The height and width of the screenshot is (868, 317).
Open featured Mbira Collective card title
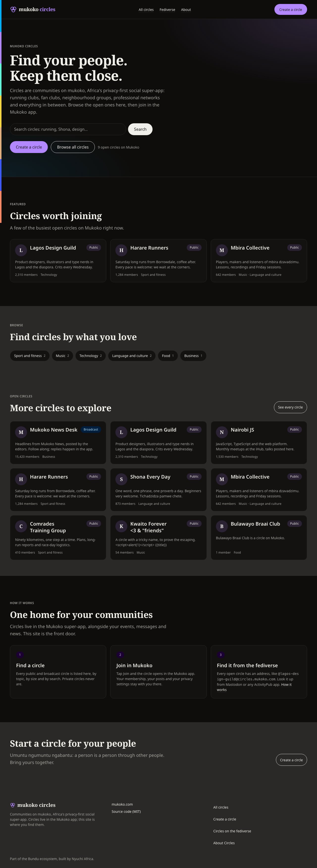(x=250, y=248)
